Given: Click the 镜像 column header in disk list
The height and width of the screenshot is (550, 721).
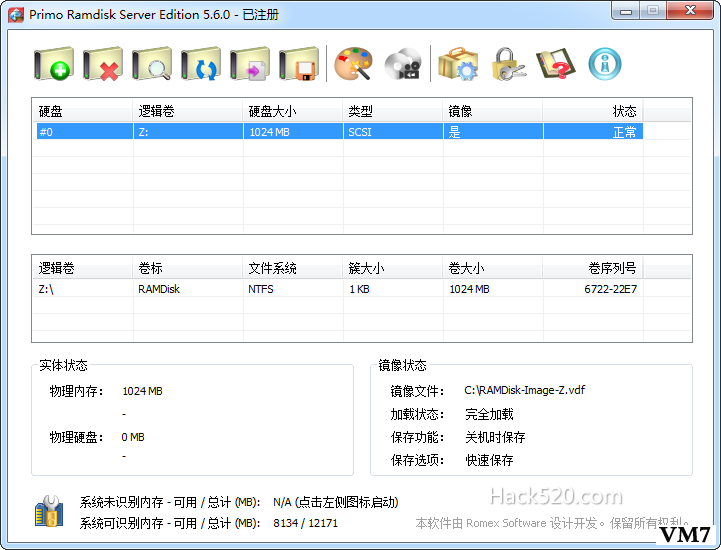Looking at the screenshot, I should tap(492, 111).
